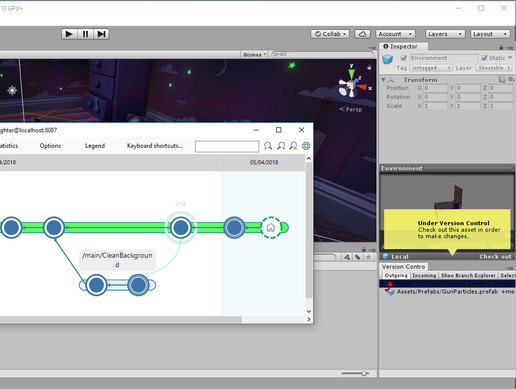516x389 pixels.
Task: Click the search by label tag icon
Action: [x=358, y=257]
